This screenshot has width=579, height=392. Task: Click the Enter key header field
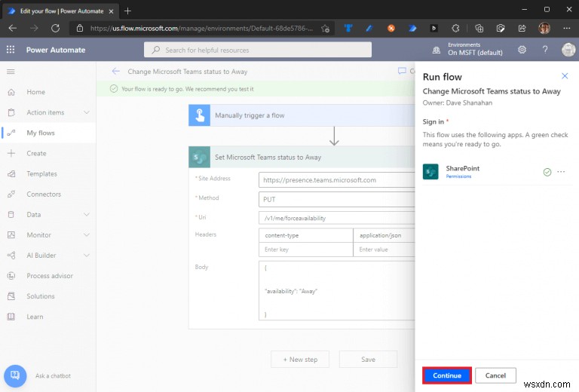pyautogui.click(x=306, y=250)
